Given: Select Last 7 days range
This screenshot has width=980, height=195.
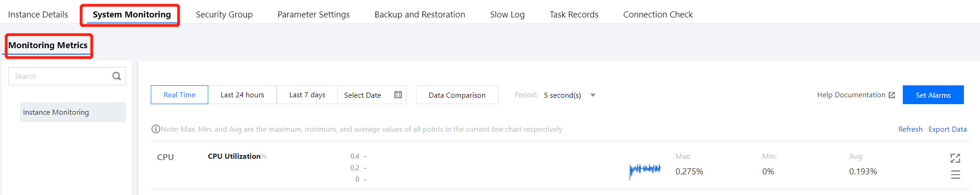Looking at the screenshot, I should 307,95.
